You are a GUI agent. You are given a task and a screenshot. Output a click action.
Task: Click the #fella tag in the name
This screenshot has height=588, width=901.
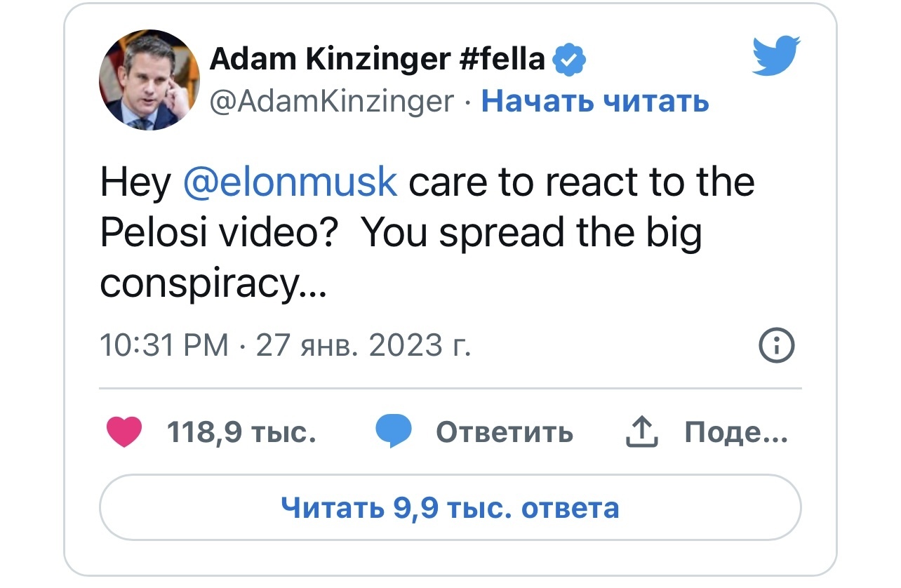(x=503, y=60)
